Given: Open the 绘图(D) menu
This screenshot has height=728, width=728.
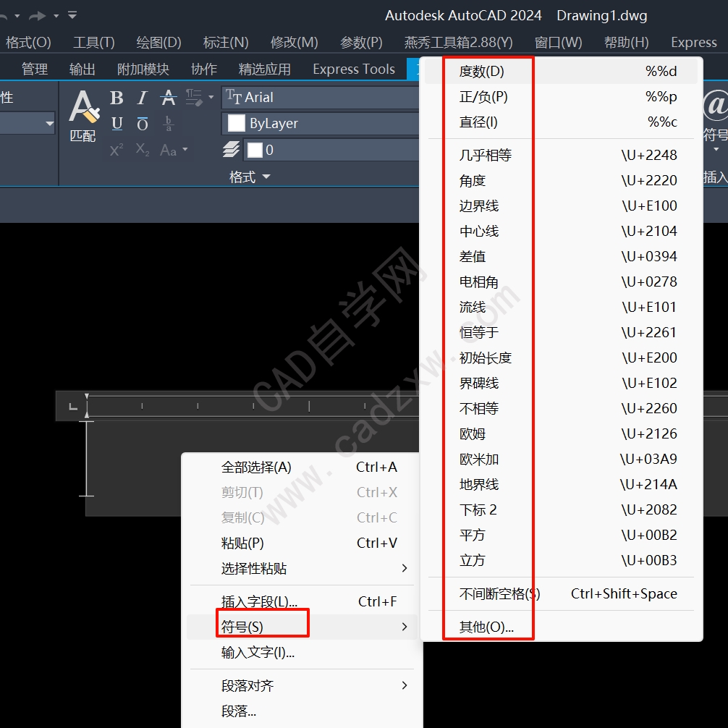Looking at the screenshot, I should pyautogui.click(x=158, y=42).
